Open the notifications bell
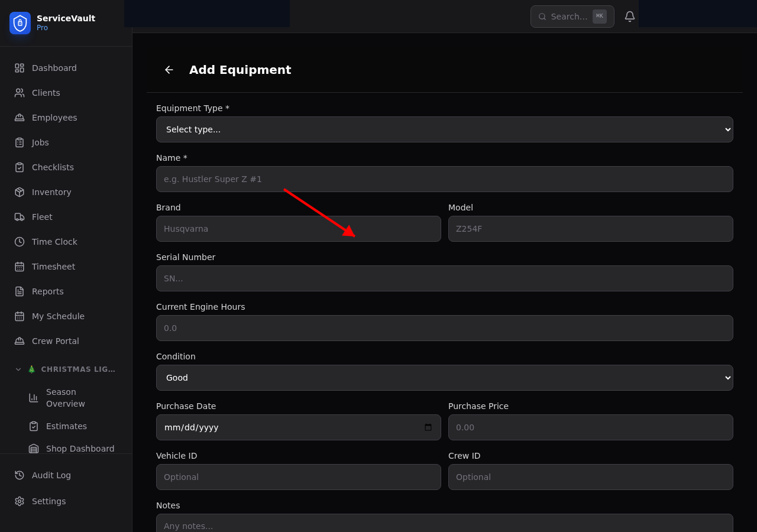Viewport: 757px width, 532px height. tap(630, 17)
